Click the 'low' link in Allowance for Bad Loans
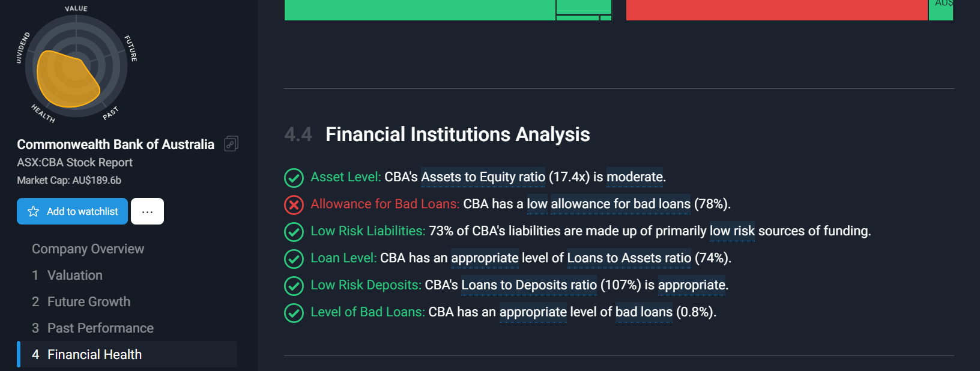The height and width of the screenshot is (371, 980). click(x=537, y=204)
